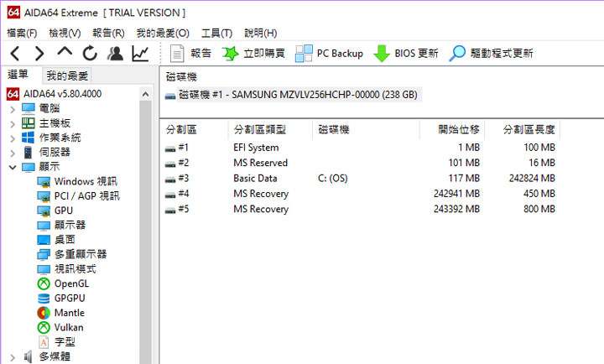Viewport: 604px width, 364px height.
Task: Click the Refresh toolbar icon
Action: (90, 54)
